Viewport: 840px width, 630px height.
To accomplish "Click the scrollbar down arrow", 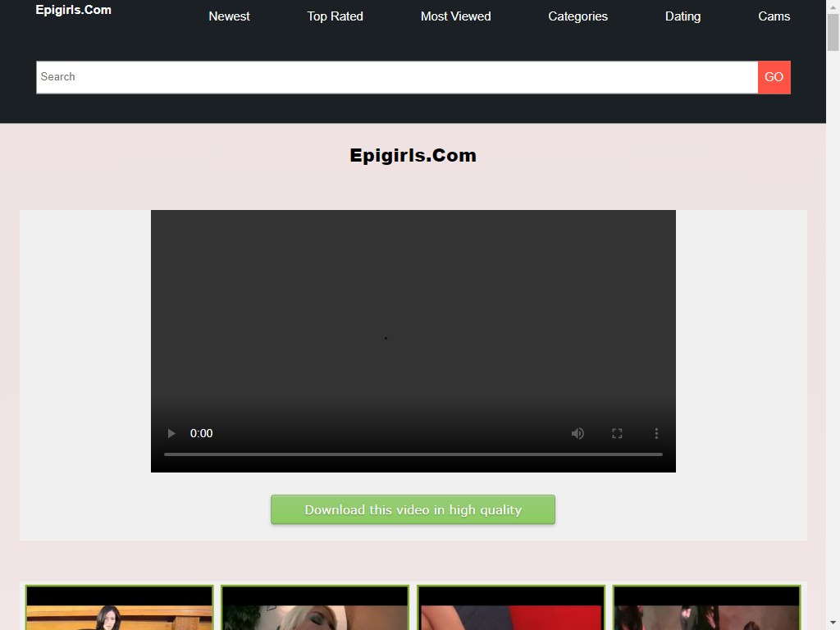I will click(x=833, y=623).
